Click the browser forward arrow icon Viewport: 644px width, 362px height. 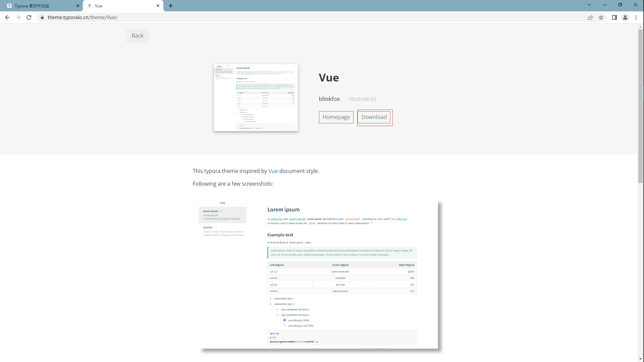18,17
